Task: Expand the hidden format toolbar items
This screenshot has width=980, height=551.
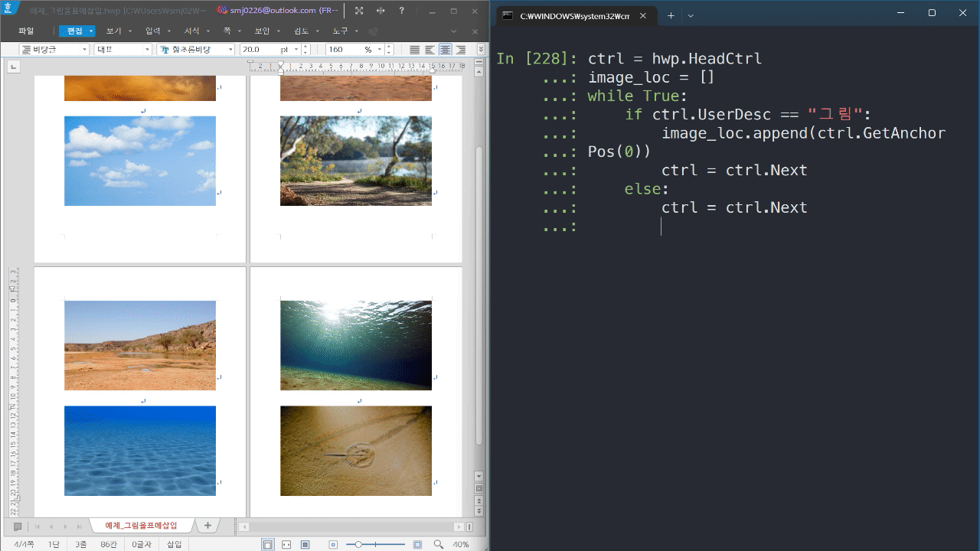Action: tap(481, 49)
